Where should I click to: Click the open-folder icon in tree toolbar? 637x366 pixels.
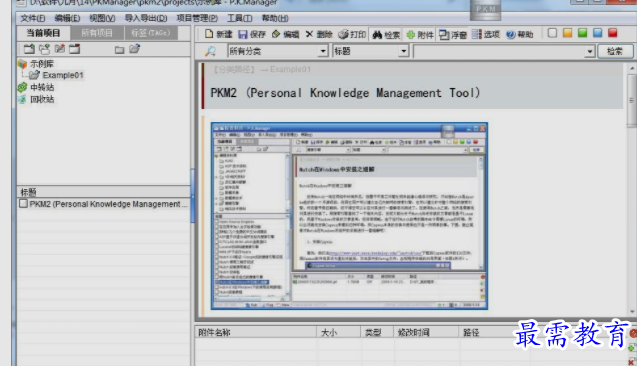(134, 49)
